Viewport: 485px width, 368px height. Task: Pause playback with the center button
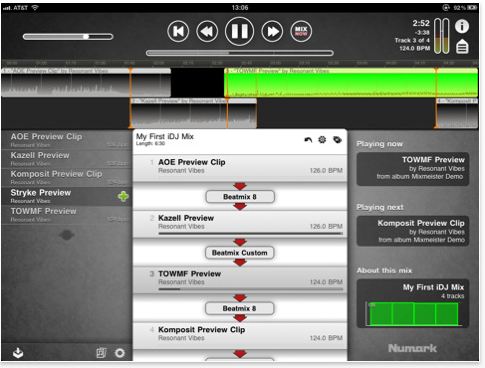tap(239, 31)
